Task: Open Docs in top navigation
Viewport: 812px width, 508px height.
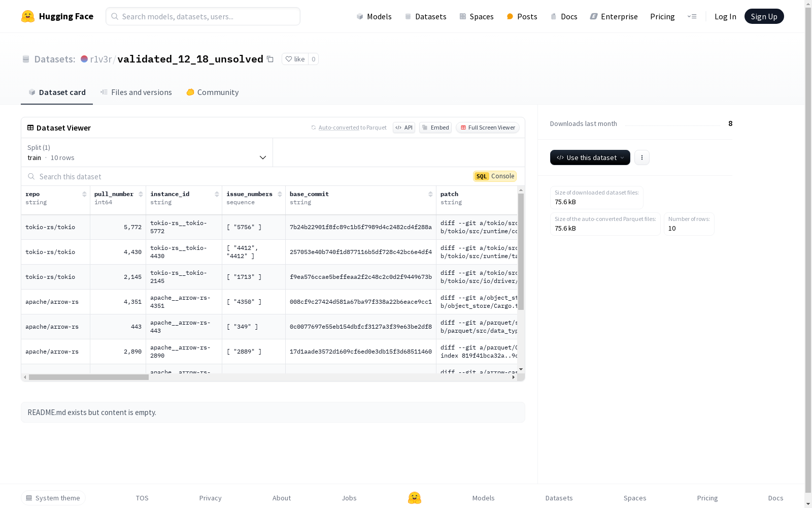Action: click(564, 17)
